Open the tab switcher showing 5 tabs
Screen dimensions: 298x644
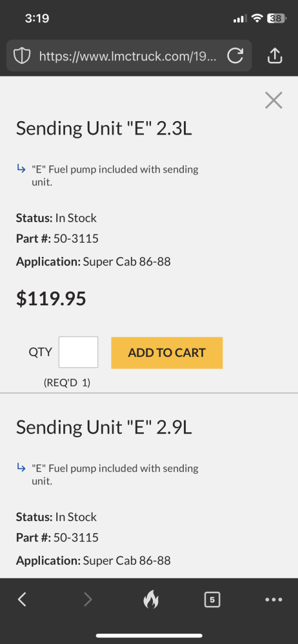(212, 600)
